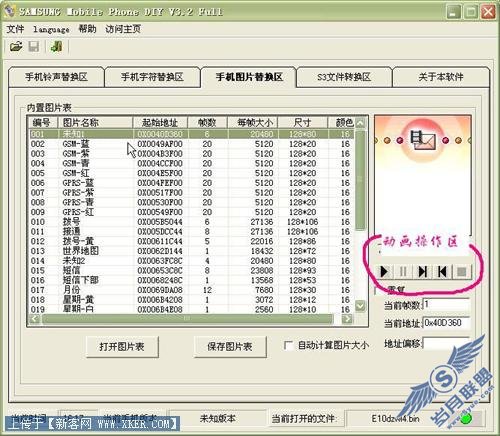Click the 未知版本 status bar entry

click(x=218, y=418)
